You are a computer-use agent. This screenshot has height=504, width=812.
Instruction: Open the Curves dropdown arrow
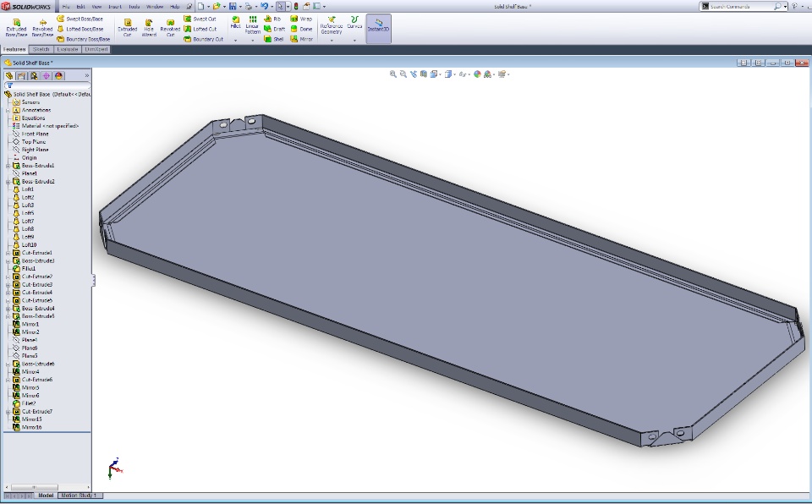[354, 40]
